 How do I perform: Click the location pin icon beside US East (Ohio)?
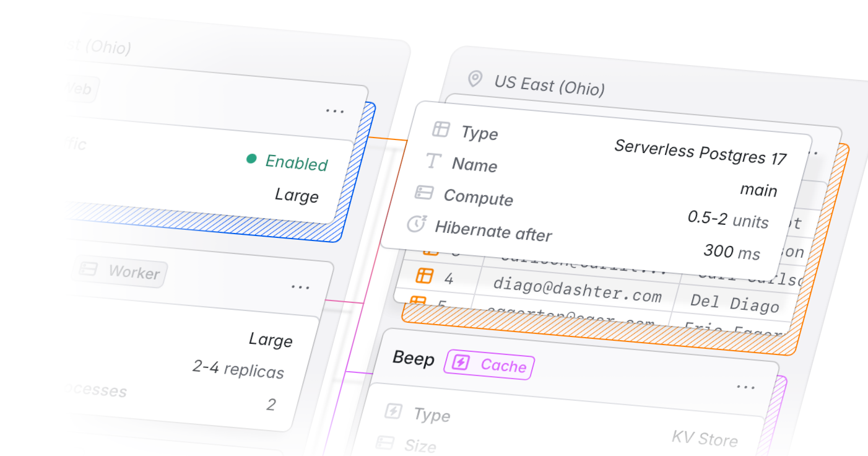(475, 79)
